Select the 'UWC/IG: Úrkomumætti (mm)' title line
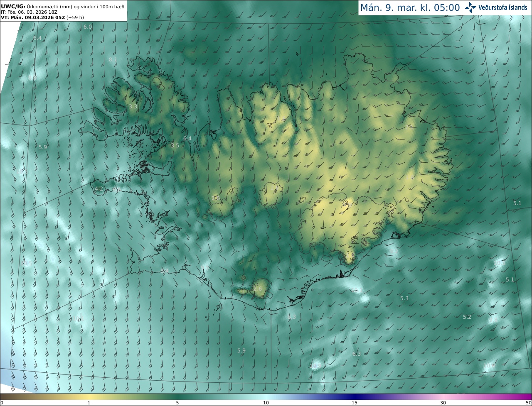532x406 pixels. (x=63, y=6)
